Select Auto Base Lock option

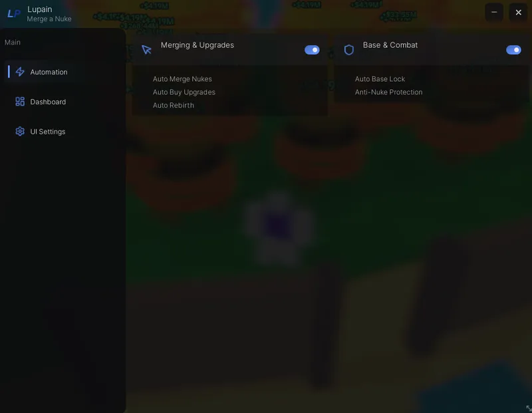[x=380, y=79]
